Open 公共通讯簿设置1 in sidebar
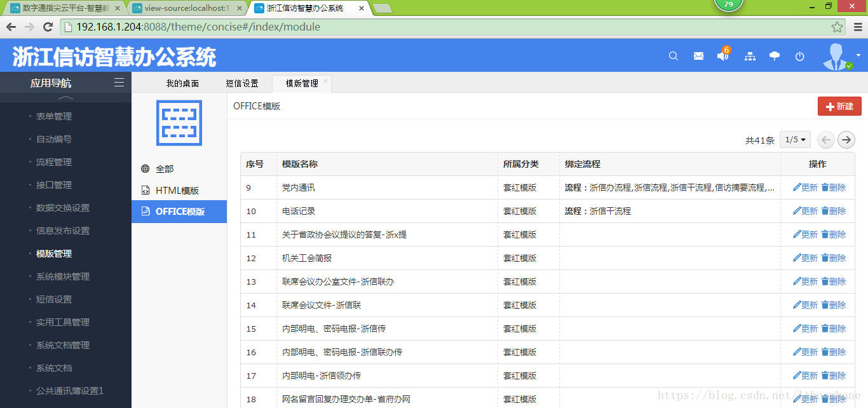This screenshot has height=408, width=868. [x=70, y=391]
